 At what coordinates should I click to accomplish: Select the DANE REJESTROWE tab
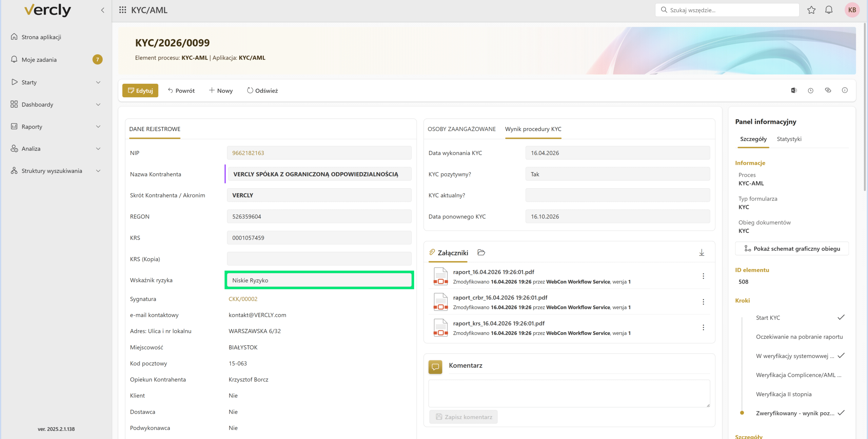155,129
